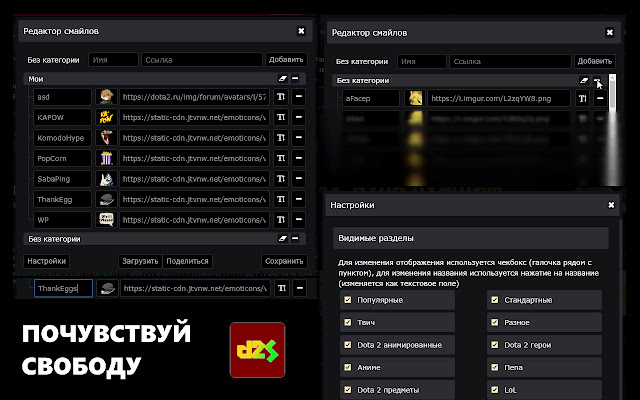Viewport: 640px width, 400px height.
Task: Click the rename icon in the asd row
Action: click(x=281, y=97)
